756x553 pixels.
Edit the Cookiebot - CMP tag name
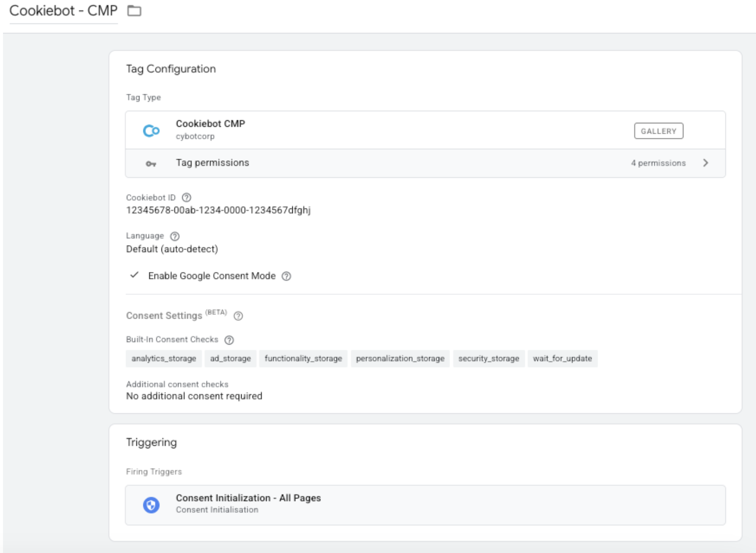click(x=64, y=11)
